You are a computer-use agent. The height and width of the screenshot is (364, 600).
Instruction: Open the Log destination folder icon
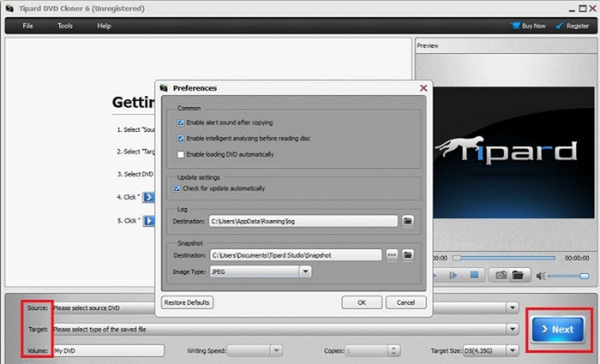pyautogui.click(x=408, y=221)
